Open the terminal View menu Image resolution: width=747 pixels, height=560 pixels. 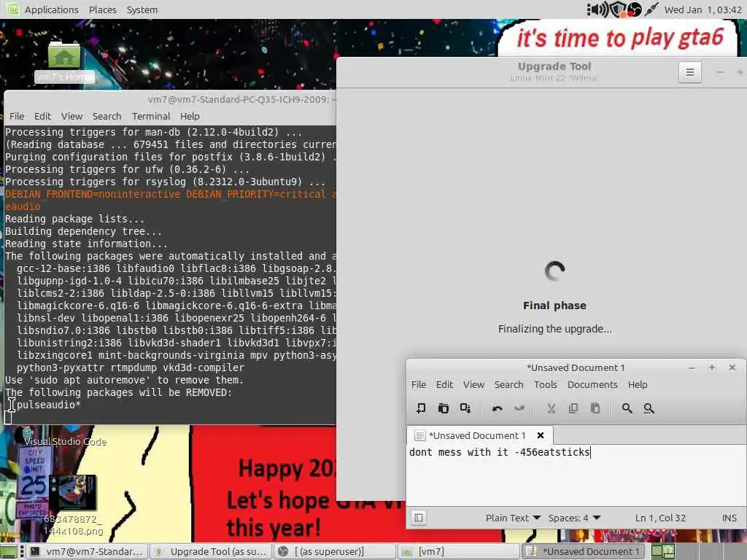click(x=71, y=116)
